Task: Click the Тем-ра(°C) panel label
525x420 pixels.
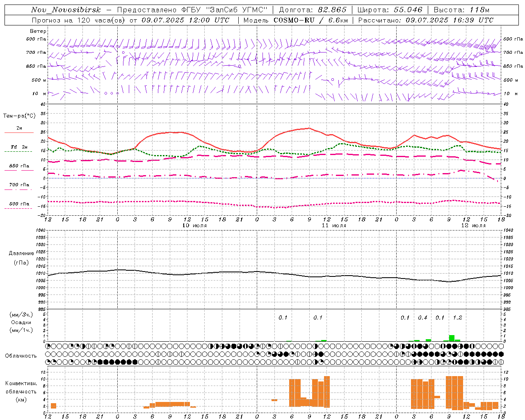Action: pos(19,116)
